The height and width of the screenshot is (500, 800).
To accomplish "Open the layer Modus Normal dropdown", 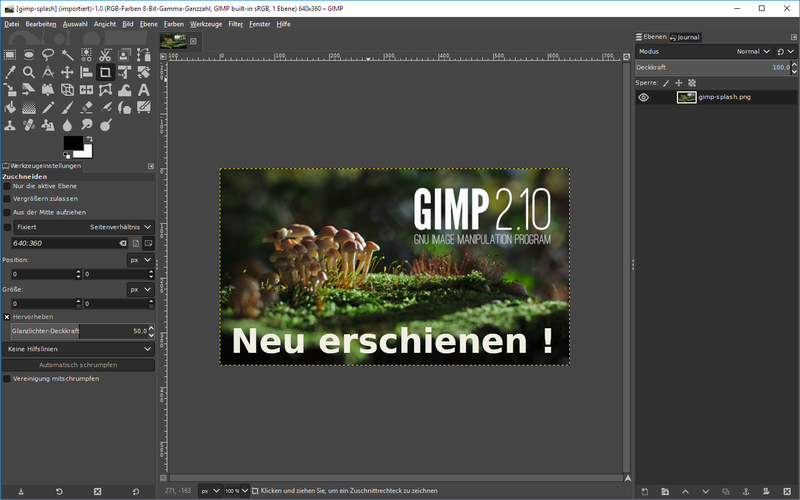I will pyautogui.click(x=704, y=52).
